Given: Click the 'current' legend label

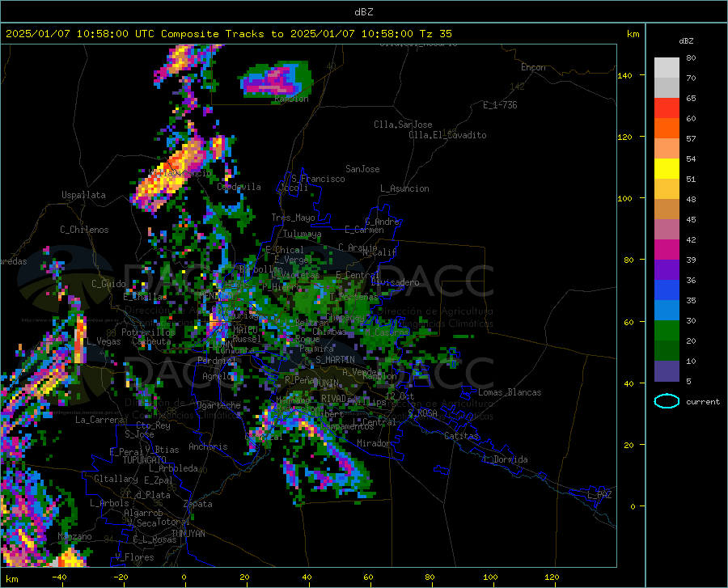Looking at the screenshot, I should (x=703, y=402).
